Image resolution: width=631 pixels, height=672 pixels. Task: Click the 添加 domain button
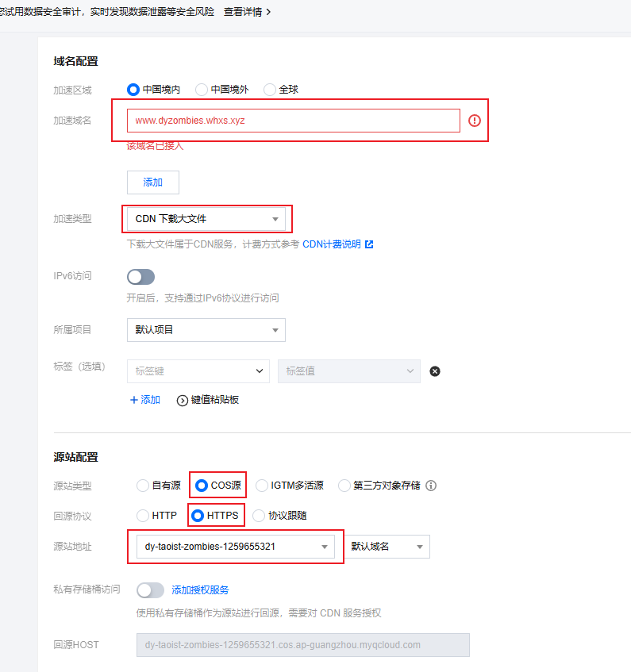[x=153, y=182]
